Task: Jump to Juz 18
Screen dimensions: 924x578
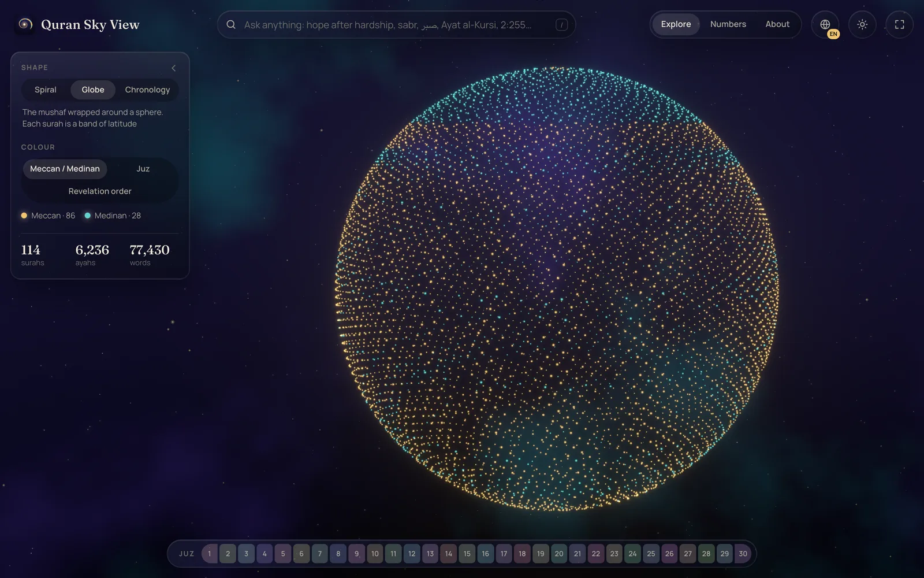Action: click(x=522, y=554)
